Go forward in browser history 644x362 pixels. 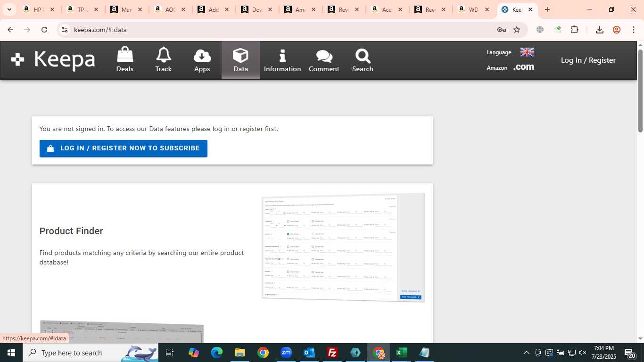27,30
